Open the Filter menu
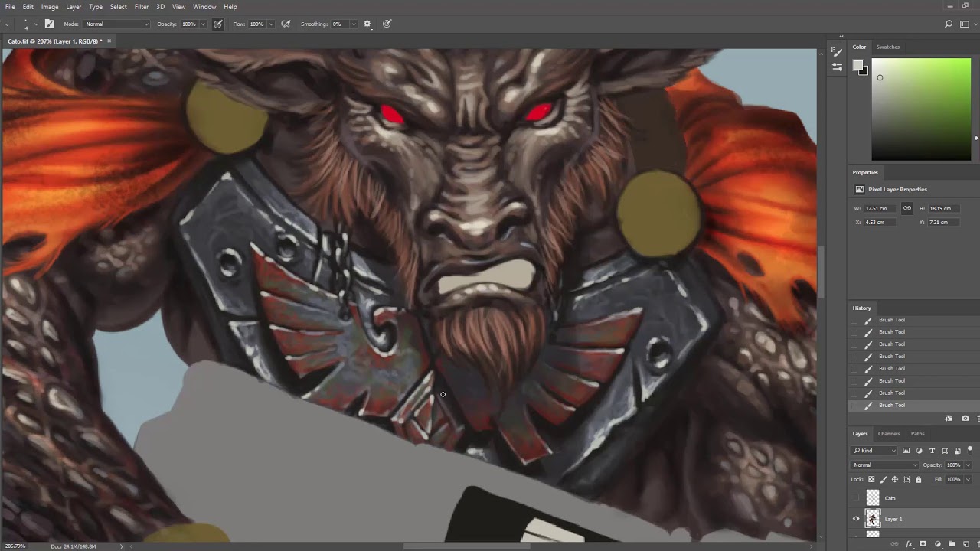 [x=142, y=7]
